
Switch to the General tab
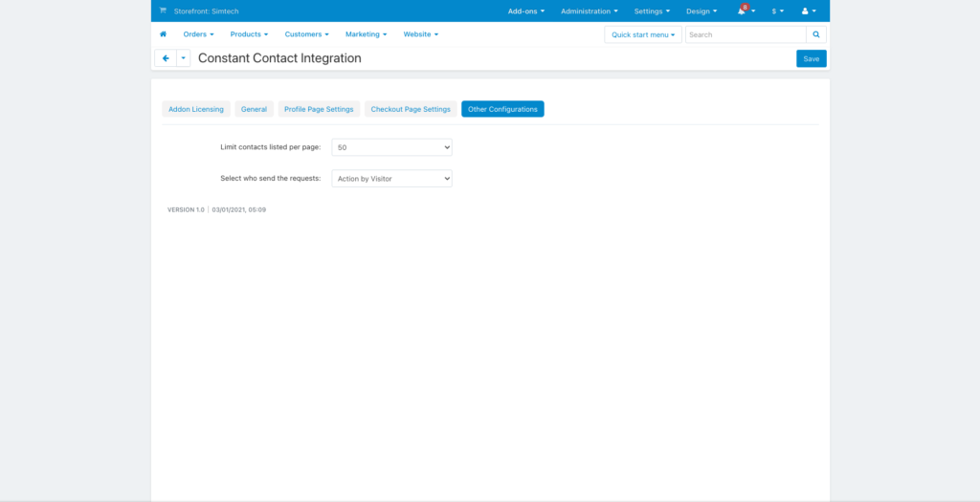tap(254, 109)
